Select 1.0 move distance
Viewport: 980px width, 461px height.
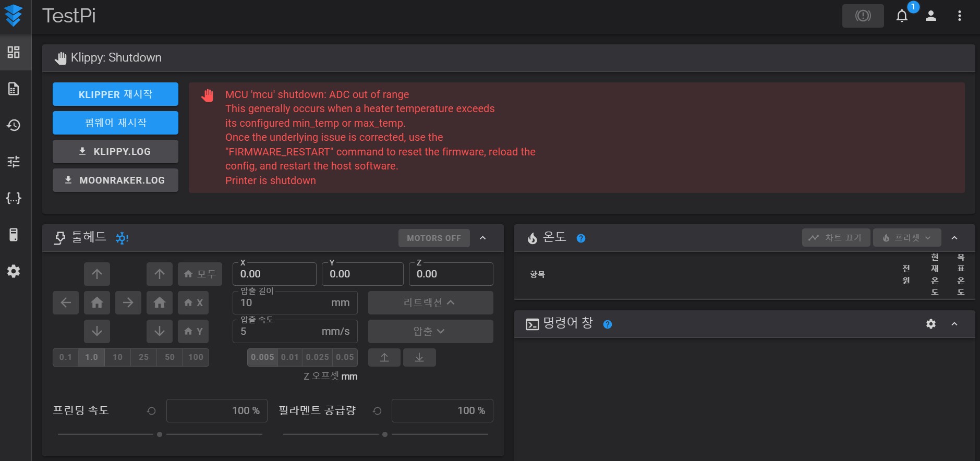[x=92, y=357]
